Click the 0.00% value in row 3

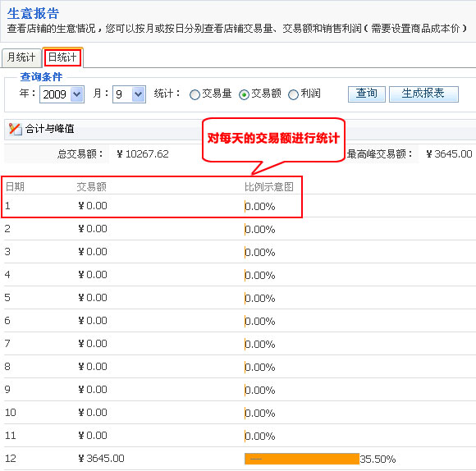click(260, 253)
